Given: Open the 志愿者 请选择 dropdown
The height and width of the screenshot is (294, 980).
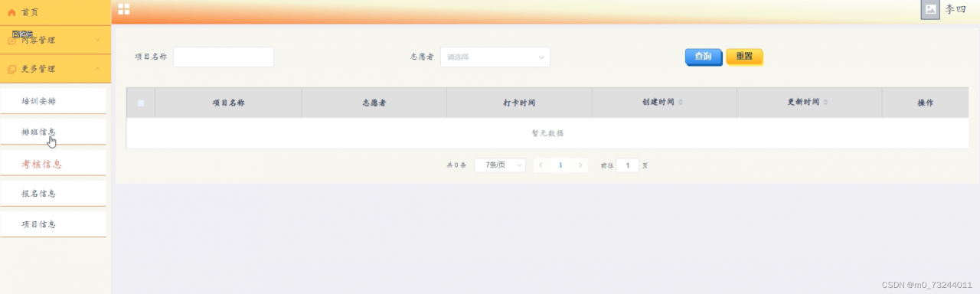Looking at the screenshot, I should pyautogui.click(x=495, y=57).
